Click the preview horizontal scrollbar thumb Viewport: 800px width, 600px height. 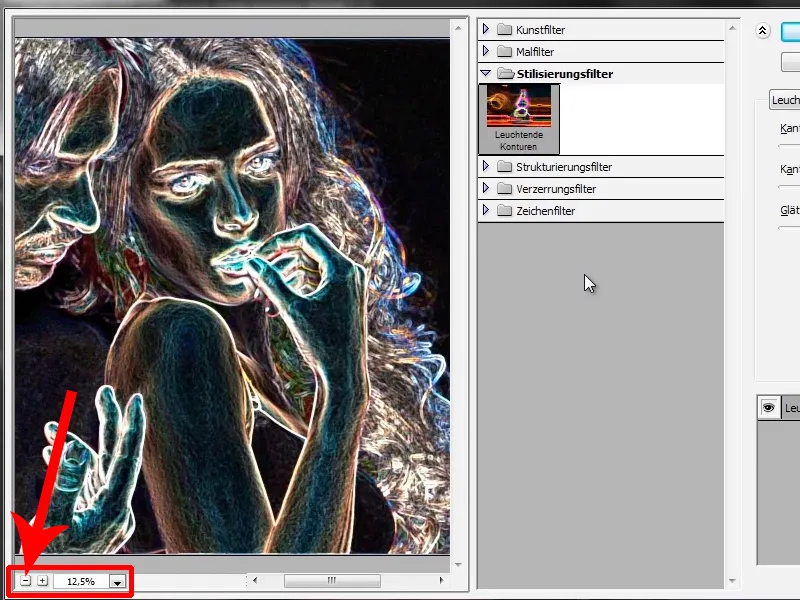(x=332, y=580)
